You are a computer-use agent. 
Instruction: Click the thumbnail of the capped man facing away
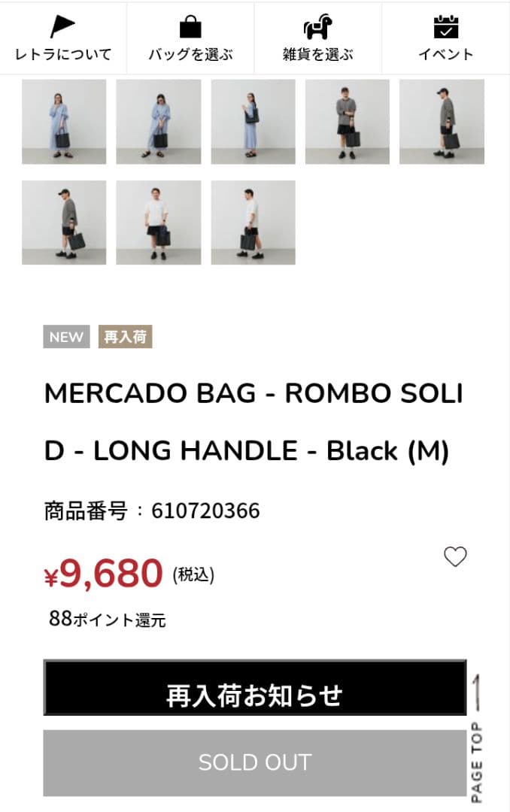click(65, 223)
